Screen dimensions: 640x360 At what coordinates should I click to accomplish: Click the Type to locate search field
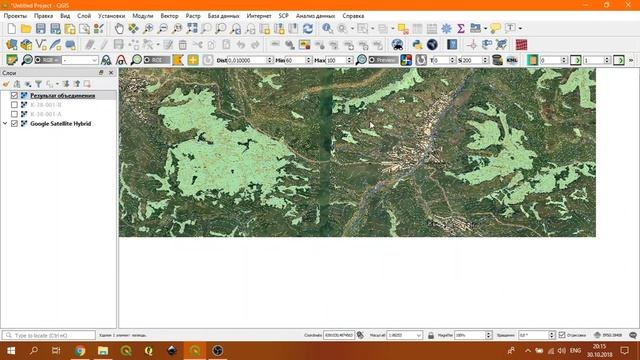[49, 335]
